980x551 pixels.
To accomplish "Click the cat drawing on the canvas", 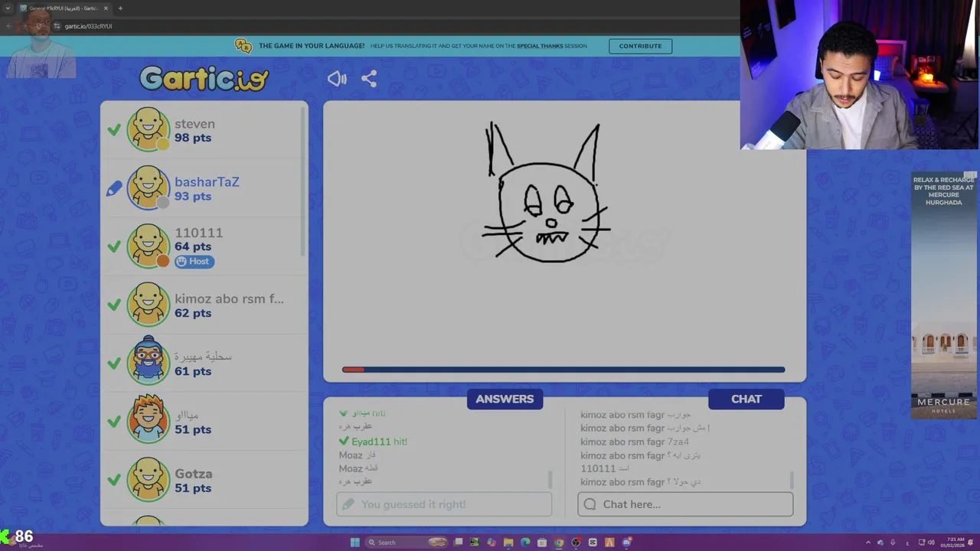I will (x=546, y=193).
